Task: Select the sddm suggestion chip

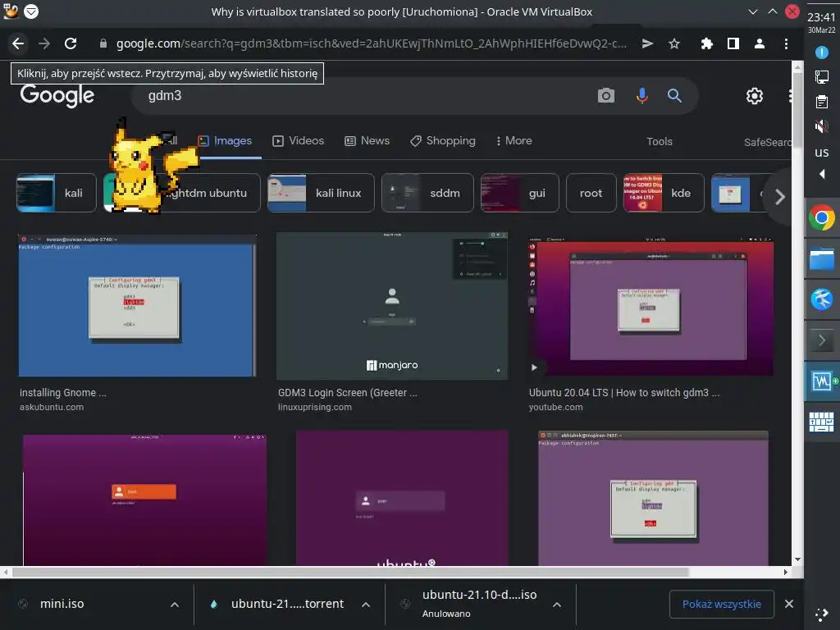Action: coord(427,193)
